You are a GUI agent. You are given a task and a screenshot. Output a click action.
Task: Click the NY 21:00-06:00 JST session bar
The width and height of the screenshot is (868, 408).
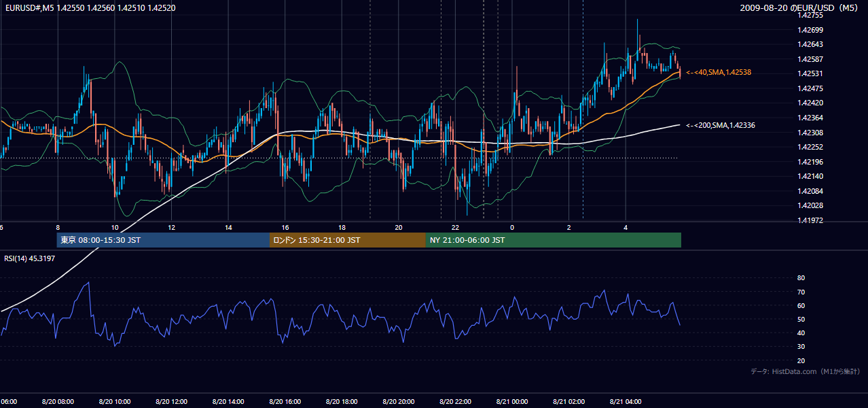[x=554, y=240]
